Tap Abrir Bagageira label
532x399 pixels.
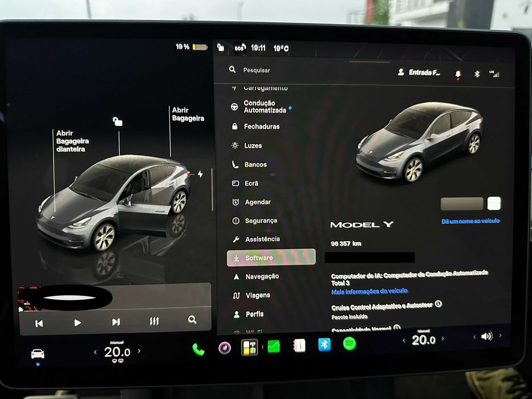click(188, 115)
